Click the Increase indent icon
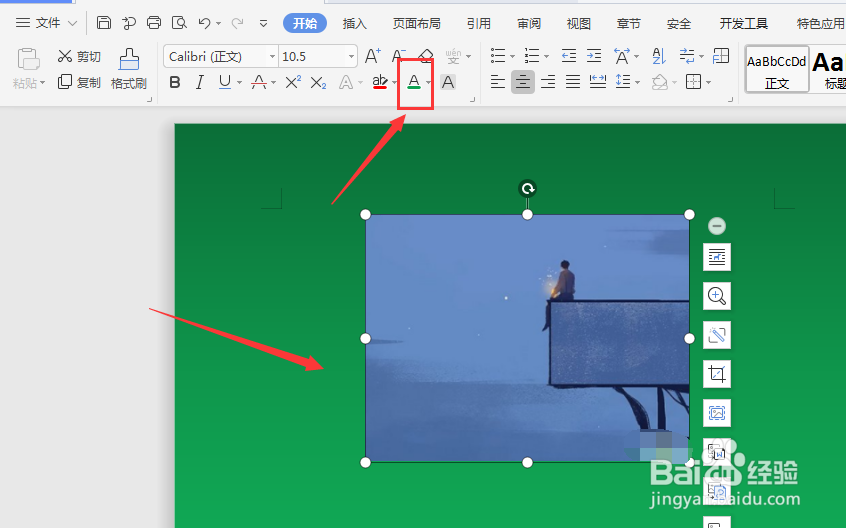846x528 pixels. [x=594, y=56]
